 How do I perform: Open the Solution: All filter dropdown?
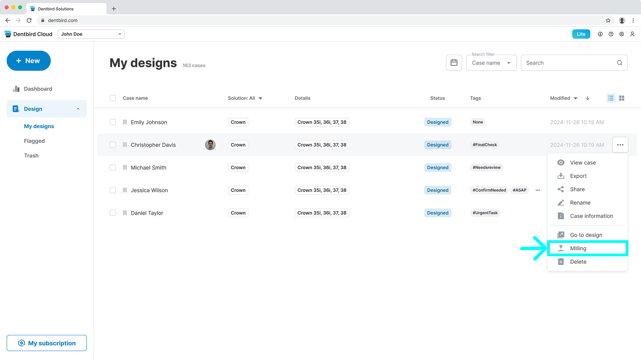point(245,98)
